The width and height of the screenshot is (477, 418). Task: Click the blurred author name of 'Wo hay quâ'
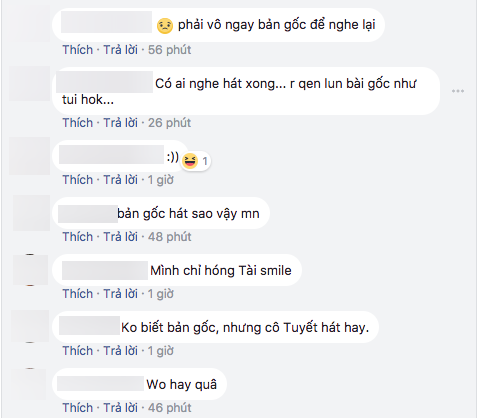pyautogui.click(x=100, y=384)
